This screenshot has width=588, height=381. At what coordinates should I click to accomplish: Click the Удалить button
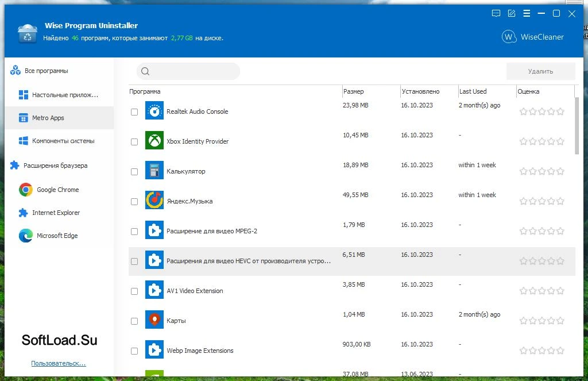[x=540, y=71]
